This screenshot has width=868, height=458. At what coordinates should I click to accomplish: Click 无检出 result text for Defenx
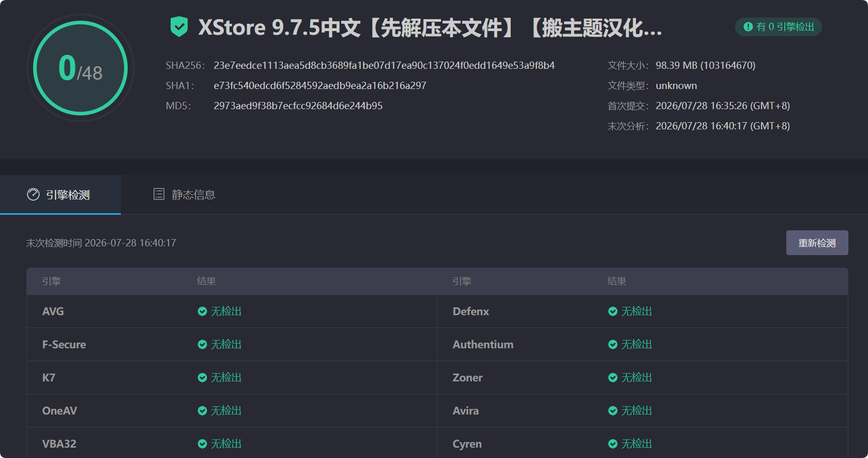pyautogui.click(x=636, y=312)
